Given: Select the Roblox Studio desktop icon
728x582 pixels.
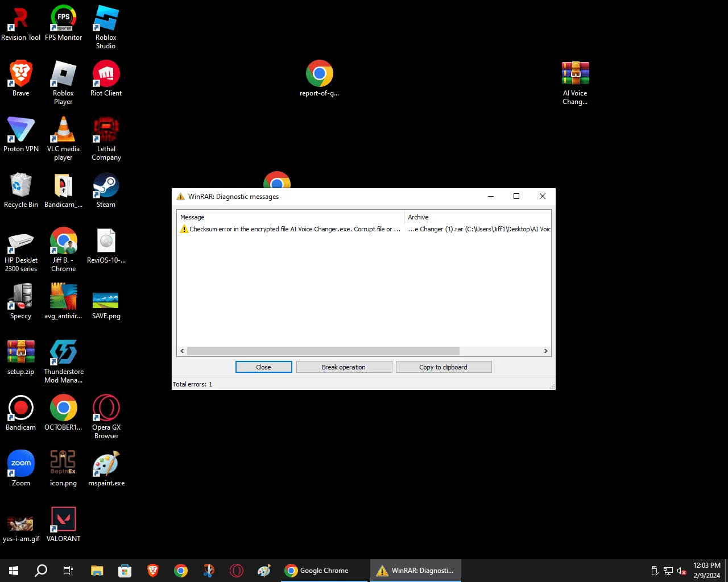Looking at the screenshot, I should pos(106,27).
